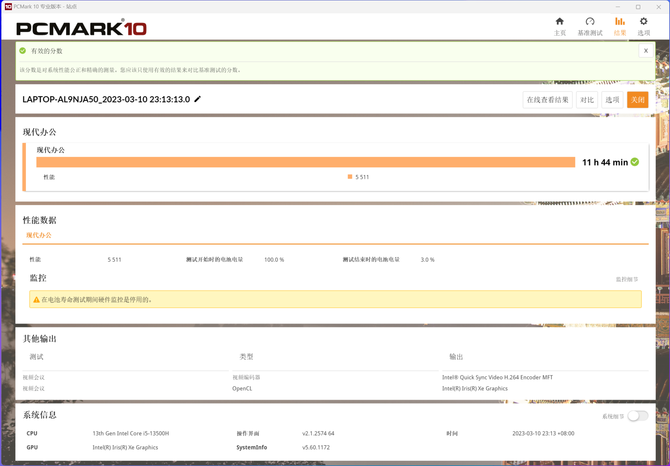Open the 选项 gear settings tab
This screenshot has height=466, width=670.
tap(644, 26)
